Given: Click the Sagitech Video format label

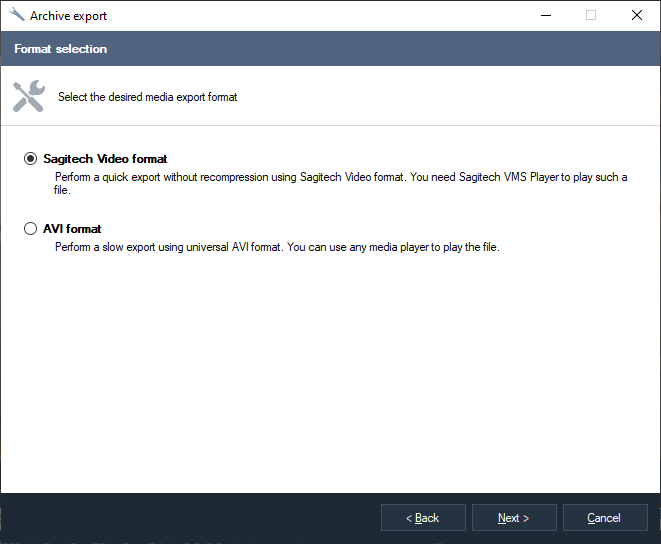Looking at the screenshot, I should 105,159.
